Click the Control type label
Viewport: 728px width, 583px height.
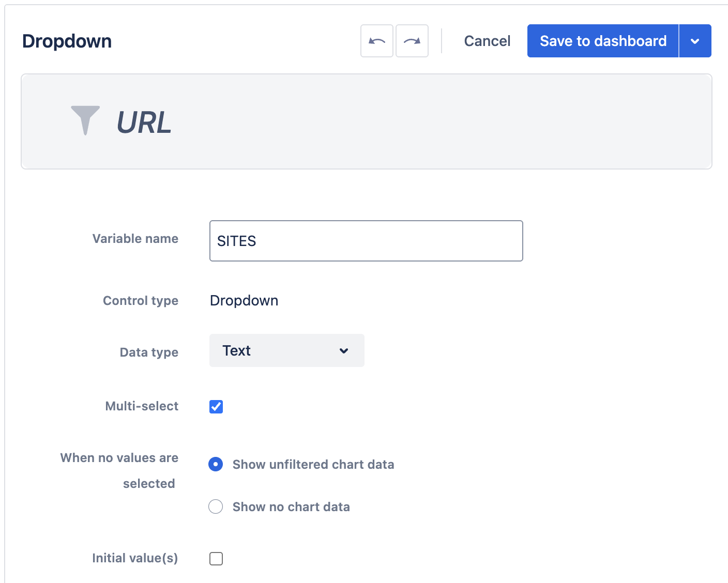(x=141, y=301)
